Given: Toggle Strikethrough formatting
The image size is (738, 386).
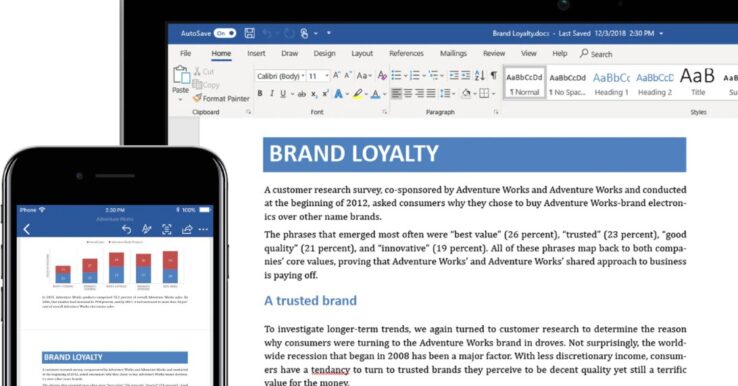Looking at the screenshot, I should [x=302, y=94].
